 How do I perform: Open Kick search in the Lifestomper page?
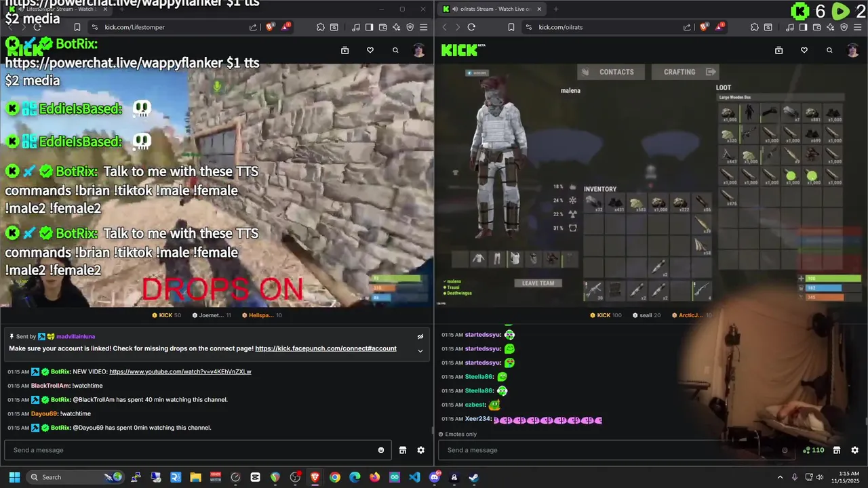[395, 50]
